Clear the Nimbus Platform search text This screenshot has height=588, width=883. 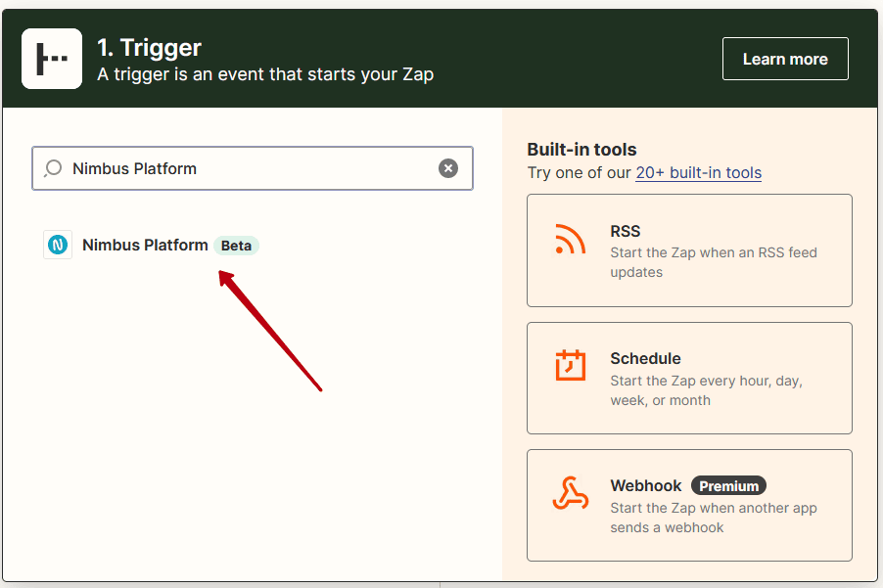coord(448,168)
